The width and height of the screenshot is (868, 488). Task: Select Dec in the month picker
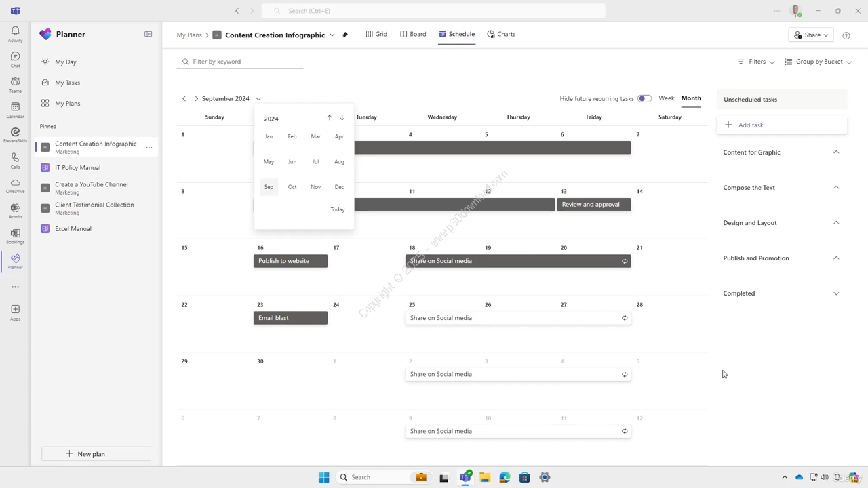tap(339, 187)
